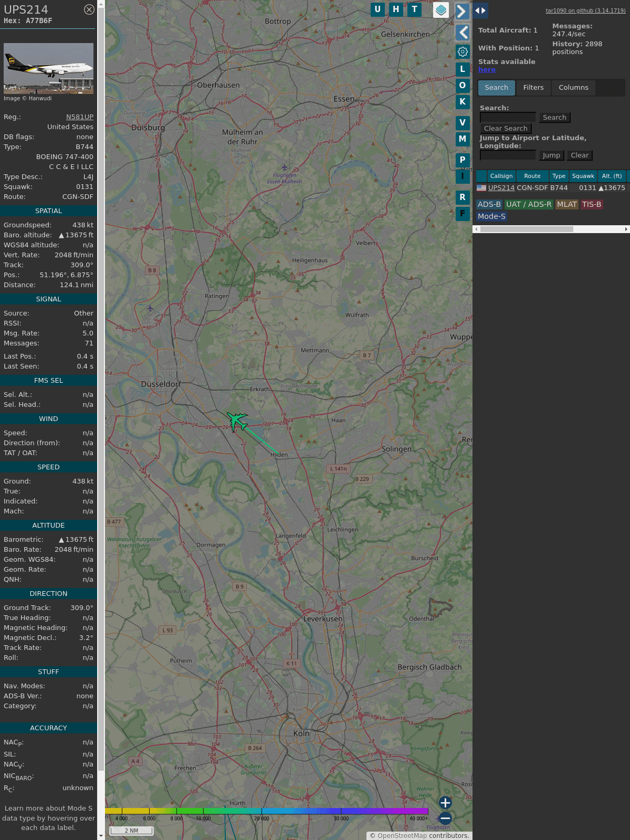Viewport: 630px width, 840px height.
Task: Toggle the H map button
Action: pyautogui.click(x=396, y=9)
